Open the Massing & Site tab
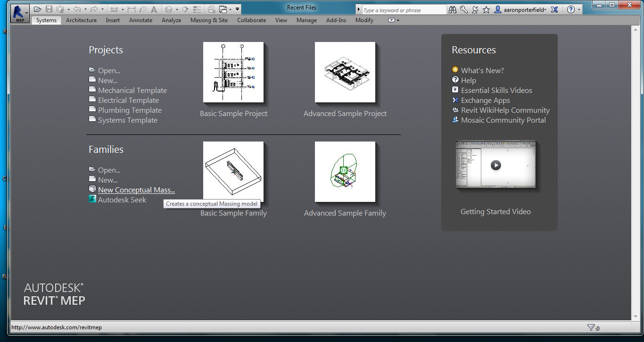Viewport: 644px width, 342px height. click(x=209, y=20)
